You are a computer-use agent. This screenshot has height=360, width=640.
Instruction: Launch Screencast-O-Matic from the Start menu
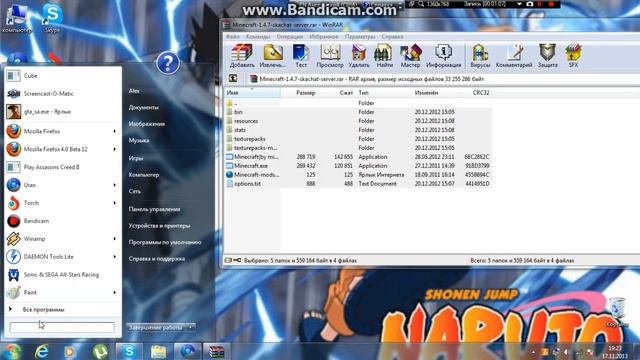63,93
